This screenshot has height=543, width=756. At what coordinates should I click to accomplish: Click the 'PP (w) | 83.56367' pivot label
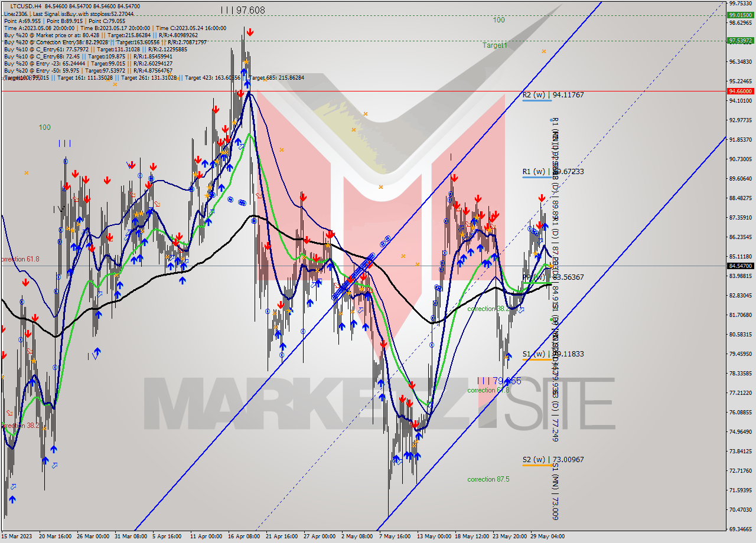(x=553, y=277)
